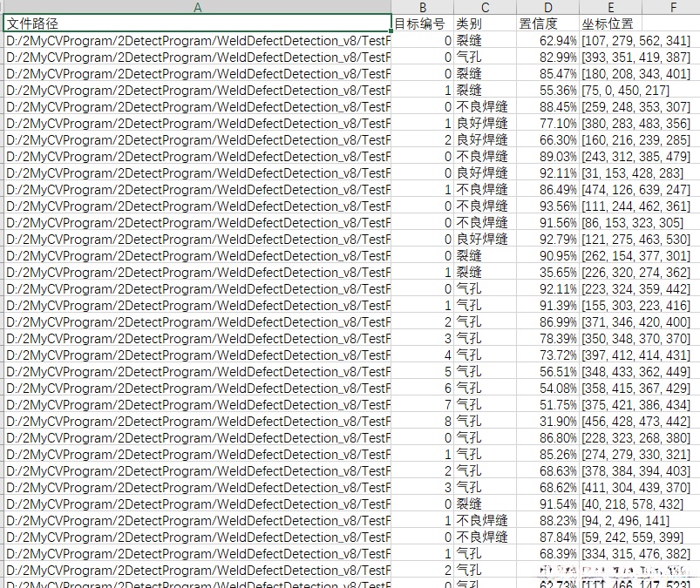Click coordinates cell [393, 351, 419, 387]

coord(636,57)
